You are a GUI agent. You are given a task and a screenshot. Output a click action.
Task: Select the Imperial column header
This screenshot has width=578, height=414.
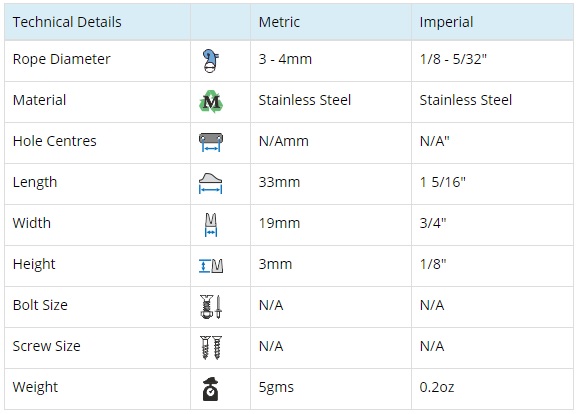coord(446,22)
